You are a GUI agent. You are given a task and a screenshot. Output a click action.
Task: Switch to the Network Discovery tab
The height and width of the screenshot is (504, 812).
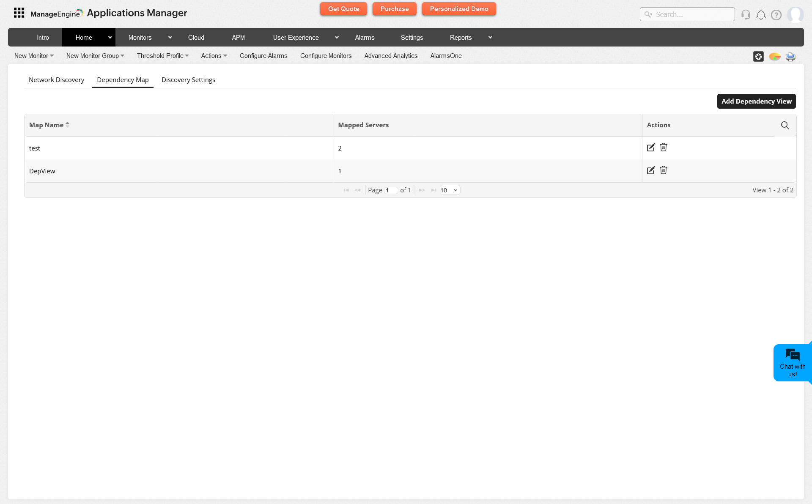(56, 79)
